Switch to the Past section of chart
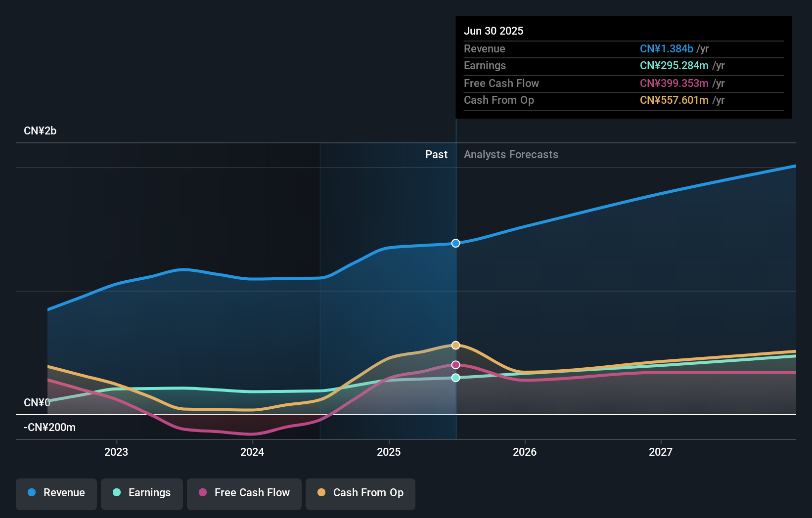Viewport: 812px width, 518px height. (x=436, y=154)
